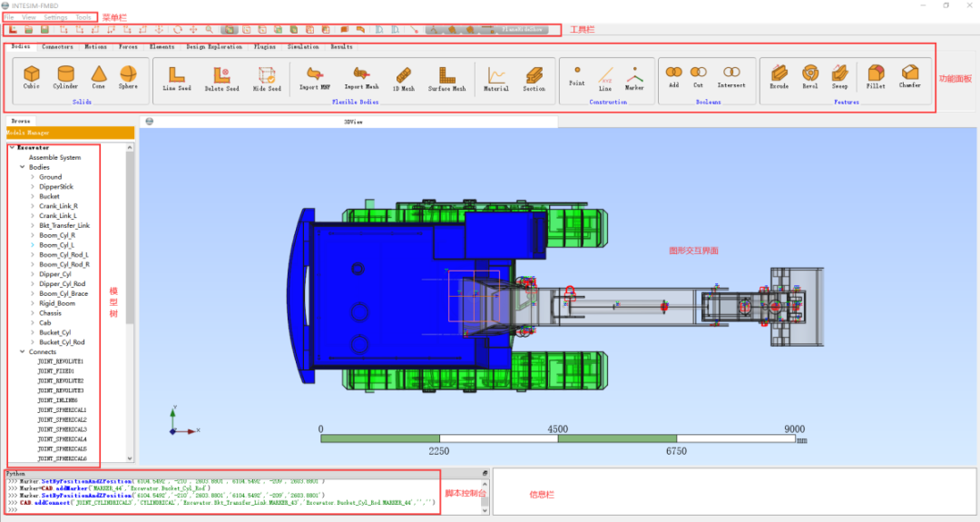
Task: Select the Point construction tool
Action: click(577, 74)
